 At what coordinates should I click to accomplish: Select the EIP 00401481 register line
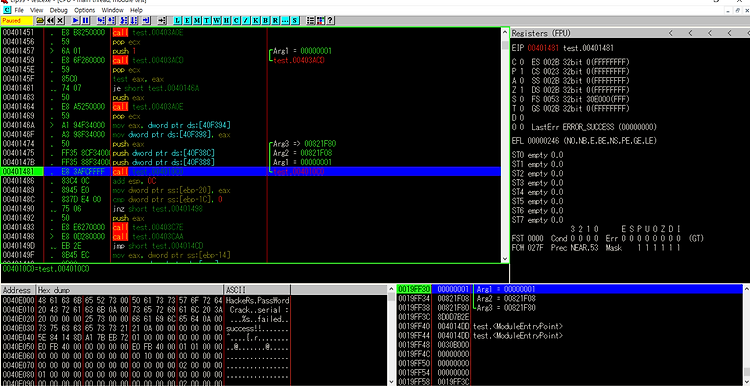pyautogui.click(x=563, y=48)
